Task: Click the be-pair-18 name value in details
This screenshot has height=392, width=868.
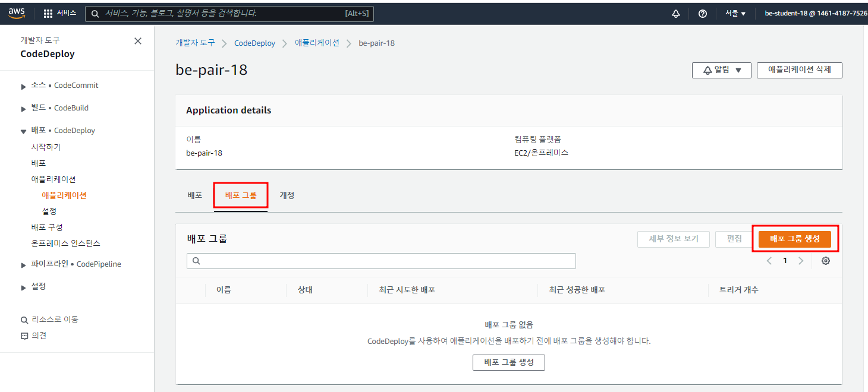Action: click(204, 153)
